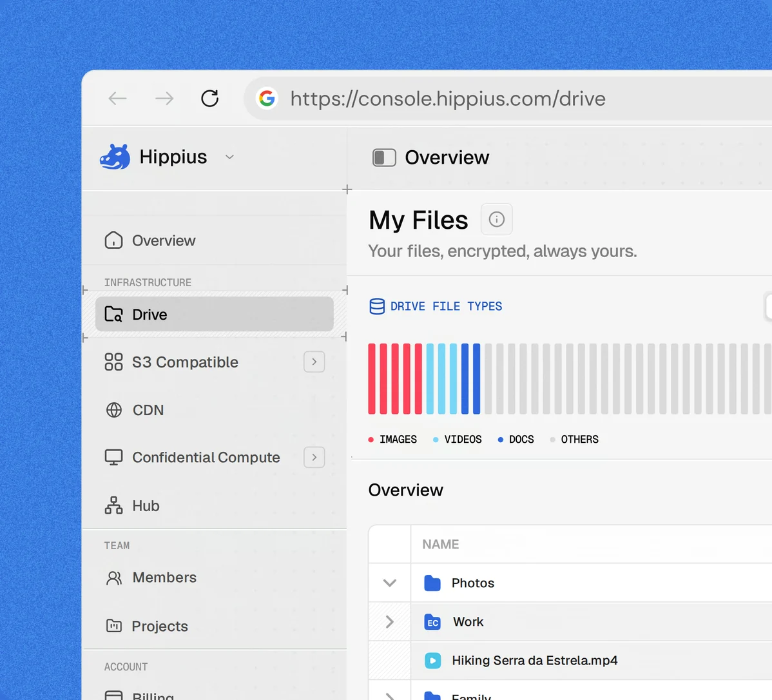Click the OTHERS legend item

(x=574, y=440)
